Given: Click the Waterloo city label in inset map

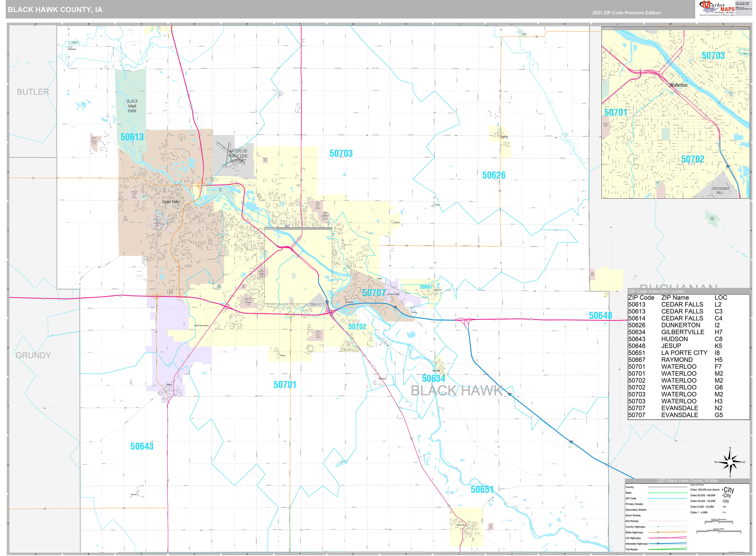Looking at the screenshot, I should 678,85.
